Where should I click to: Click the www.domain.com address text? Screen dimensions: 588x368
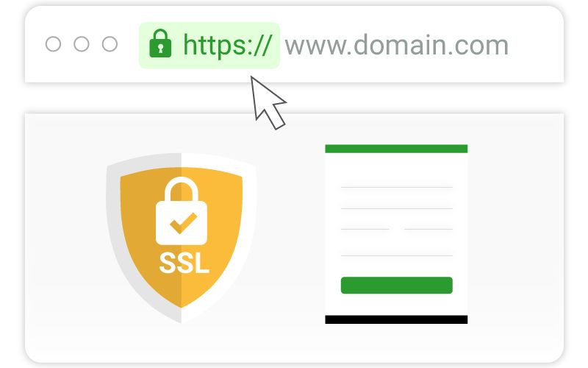(396, 45)
